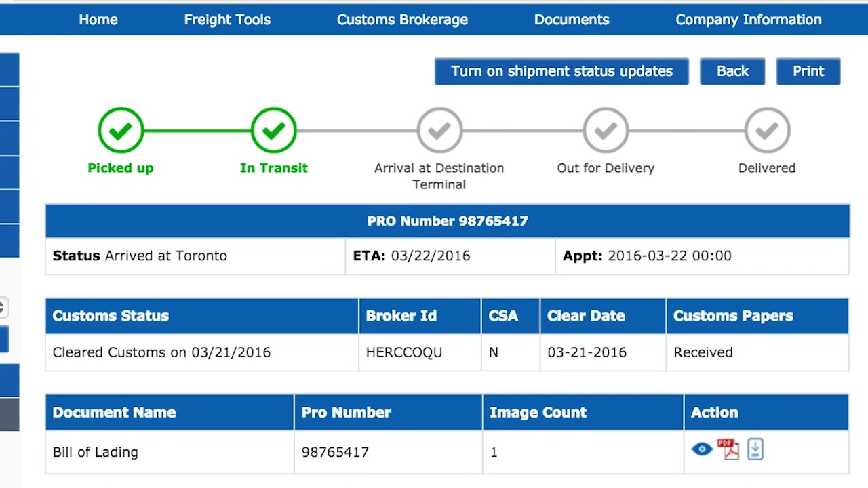Click the Out for Delivery step icon
The width and height of the screenshot is (868, 488).
click(606, 130)
